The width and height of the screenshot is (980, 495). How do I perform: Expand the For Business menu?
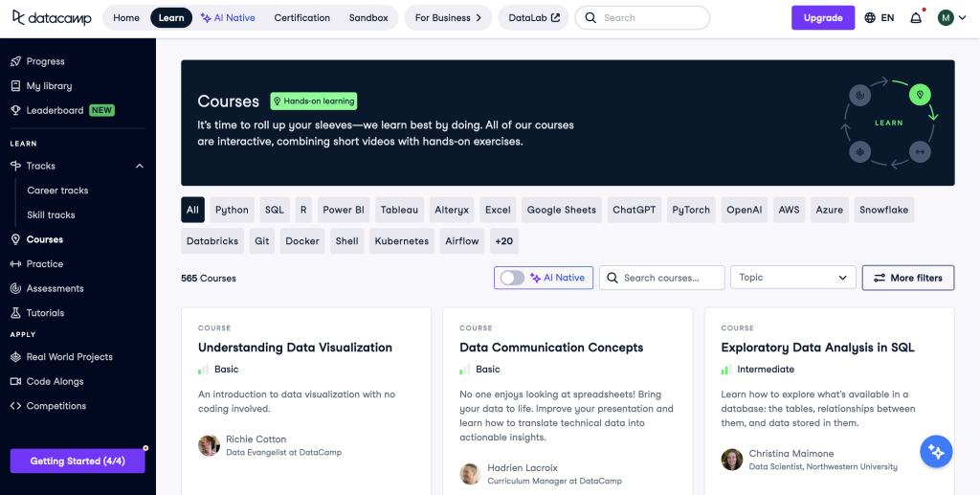click(x=448, y=17)
